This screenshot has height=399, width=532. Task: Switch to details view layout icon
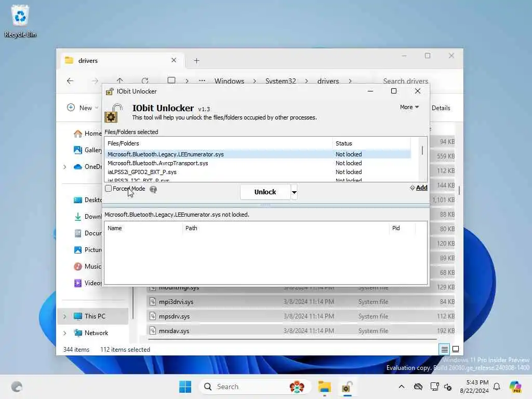point(445,349)
